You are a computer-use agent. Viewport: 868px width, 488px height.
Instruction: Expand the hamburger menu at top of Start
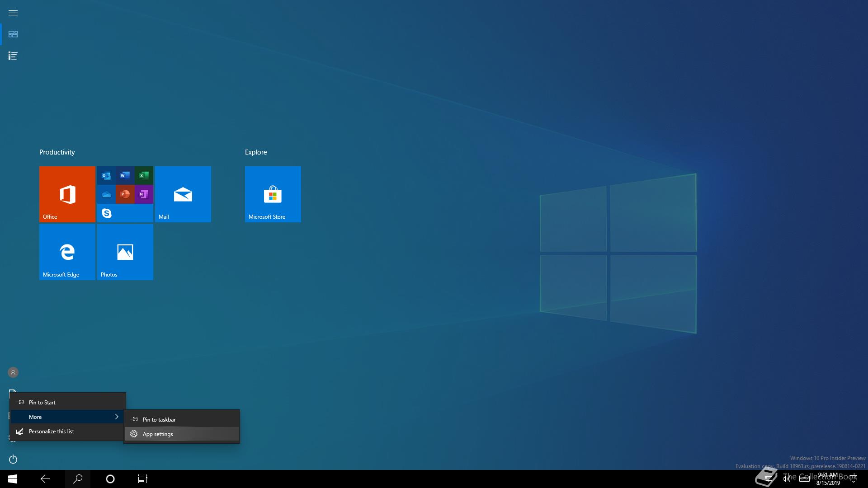[13, 13]
